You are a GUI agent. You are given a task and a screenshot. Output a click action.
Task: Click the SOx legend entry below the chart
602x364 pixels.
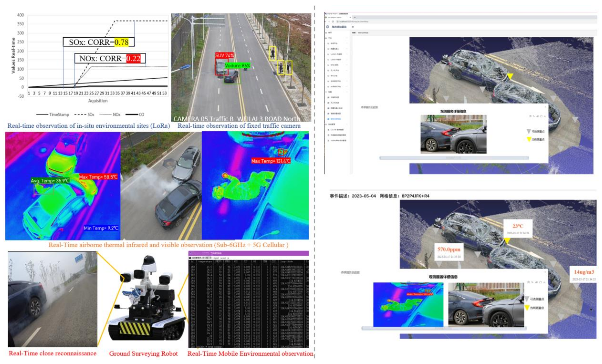(x=84, y=115)
